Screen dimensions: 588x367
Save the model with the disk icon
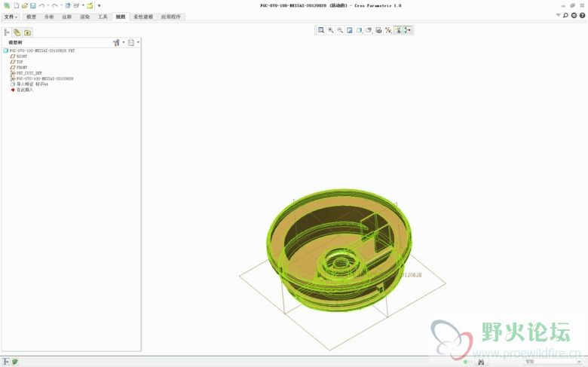point(33,5)
